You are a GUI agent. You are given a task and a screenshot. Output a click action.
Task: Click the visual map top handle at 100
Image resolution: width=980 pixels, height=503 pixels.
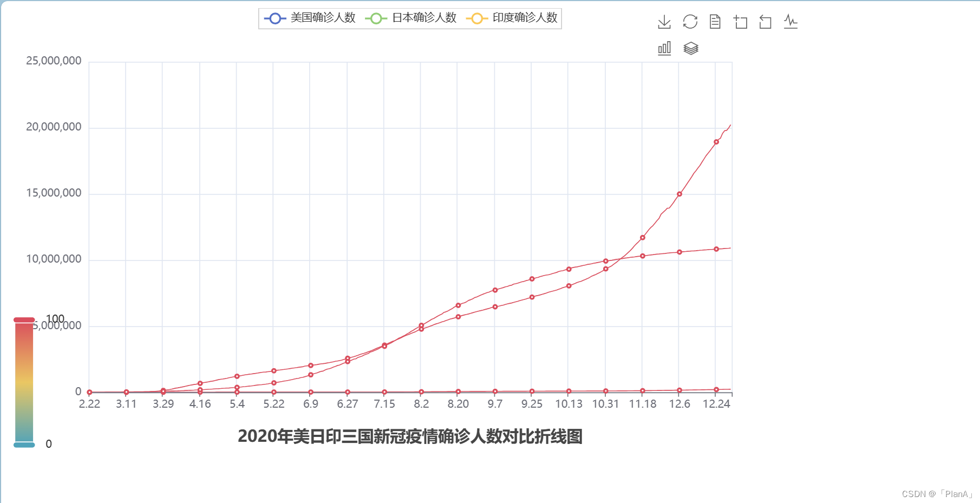click(x=24, y=320)
